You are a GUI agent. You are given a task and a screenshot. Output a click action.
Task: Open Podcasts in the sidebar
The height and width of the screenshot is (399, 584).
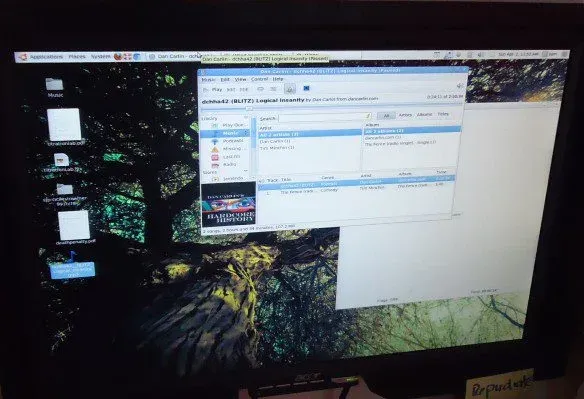click(x=228, y=141)
